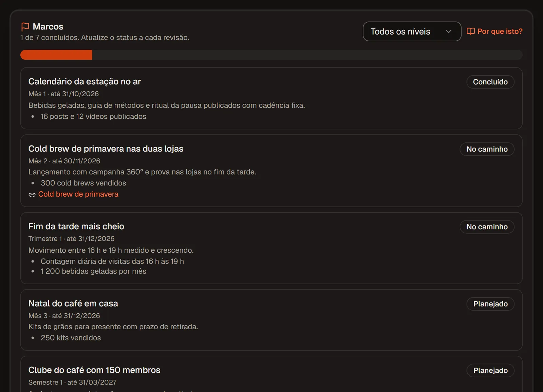The image size is (543, 392).
Task: Click the Clube do café com 150 membros title
Action: click(94, 370)
